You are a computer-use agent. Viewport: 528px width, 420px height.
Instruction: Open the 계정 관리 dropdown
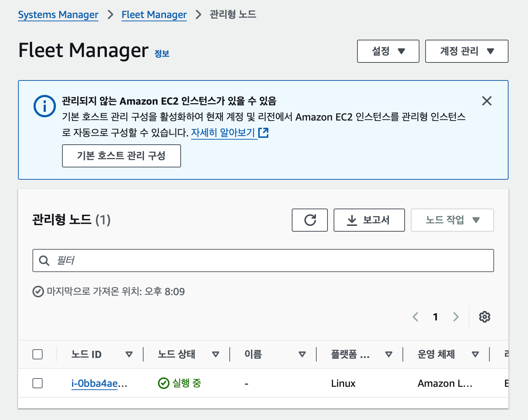pyautogui.click(x=467, y=51)
